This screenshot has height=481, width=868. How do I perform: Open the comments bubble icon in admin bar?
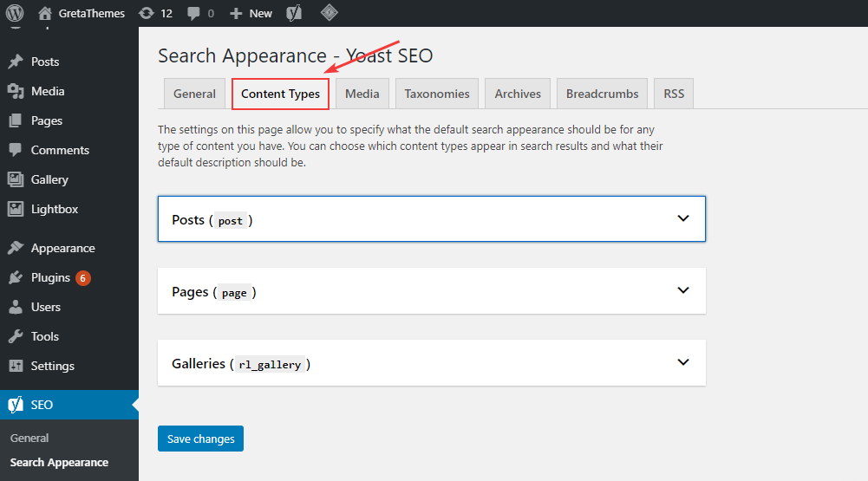(193, 13)
